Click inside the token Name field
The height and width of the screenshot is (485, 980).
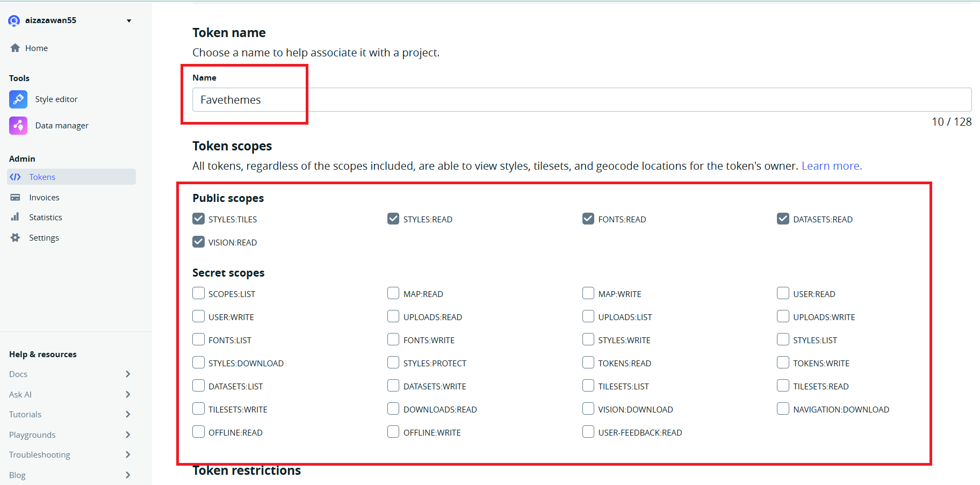pyautogui.click(x=376, y=99)
